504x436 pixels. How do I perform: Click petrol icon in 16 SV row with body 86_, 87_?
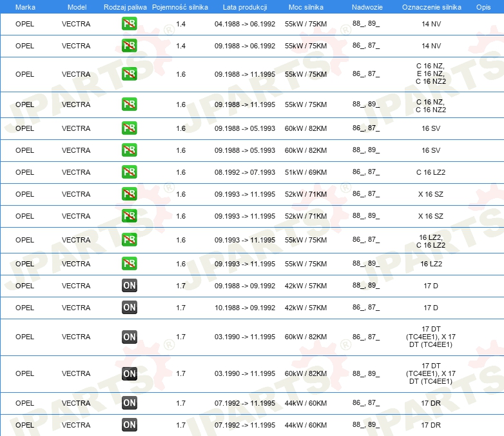[129, 128]
